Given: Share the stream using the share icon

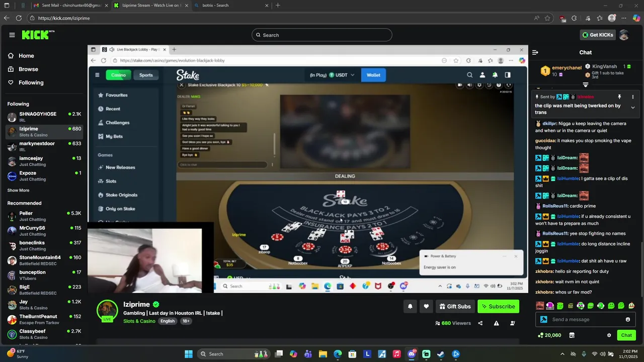Looking at the screenshot, I should point(480,323).
